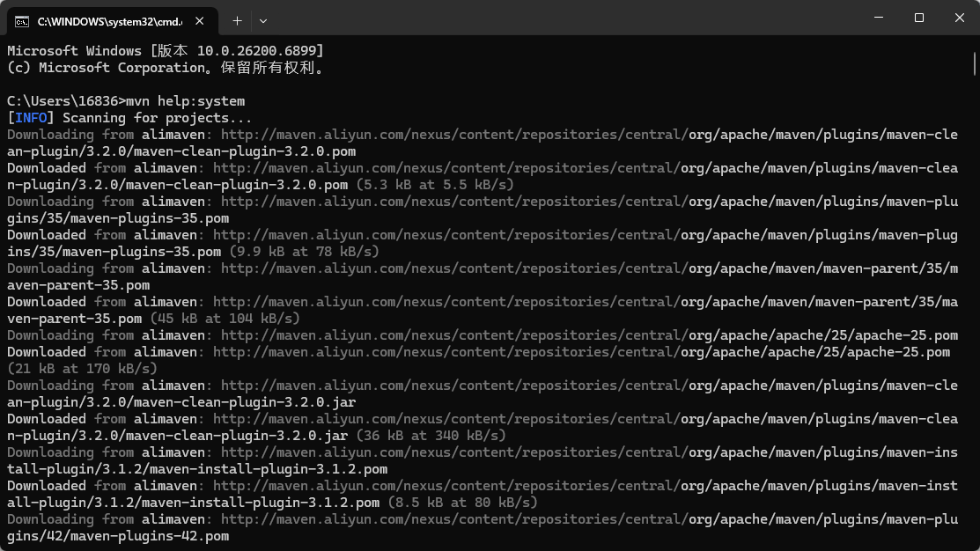Minimize the terminal window
Image resolution: width=980 pixels, height=551 pixels.
coord(879,18)
